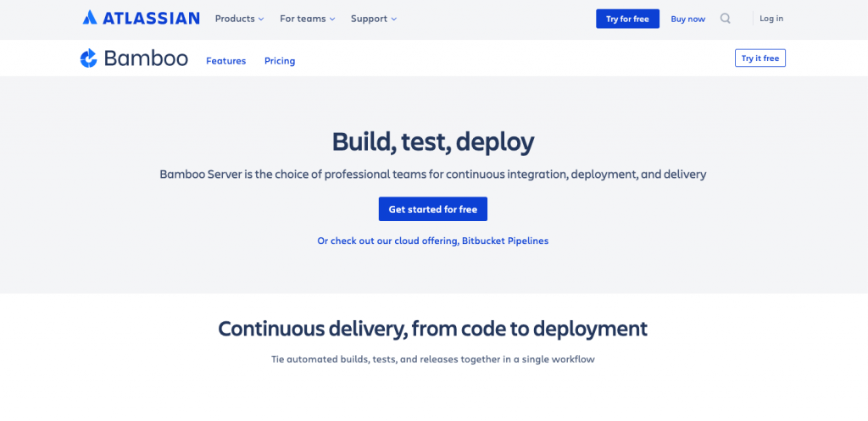Open the Bitbucket Pipelines cloud offering link
Screen dimensions: 868x421
pos(433,241)
